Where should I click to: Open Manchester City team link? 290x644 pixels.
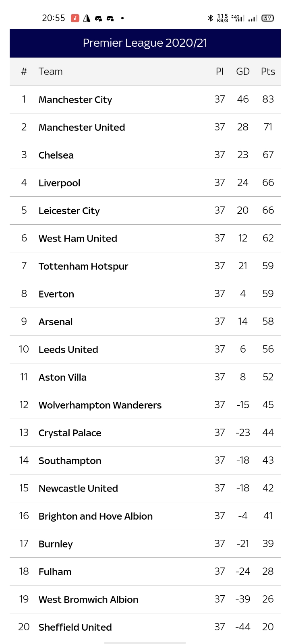pyautogui.click(x=75, y=100)
